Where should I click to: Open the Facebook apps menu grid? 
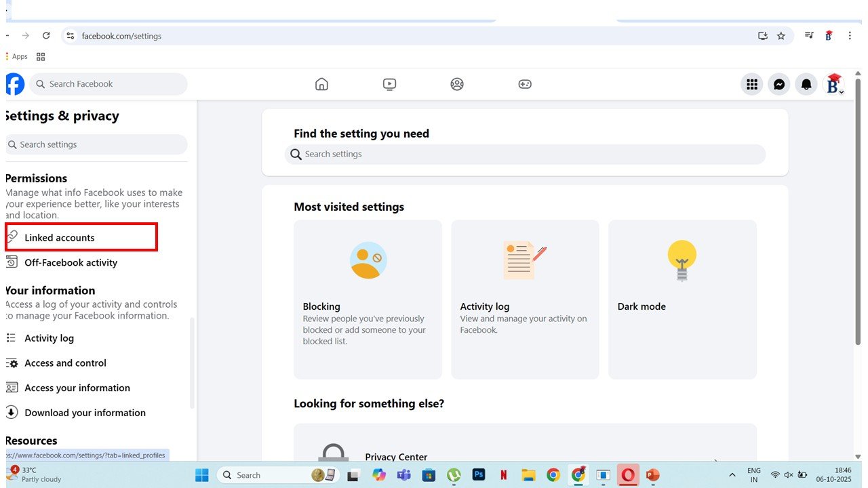pos(751,84)
